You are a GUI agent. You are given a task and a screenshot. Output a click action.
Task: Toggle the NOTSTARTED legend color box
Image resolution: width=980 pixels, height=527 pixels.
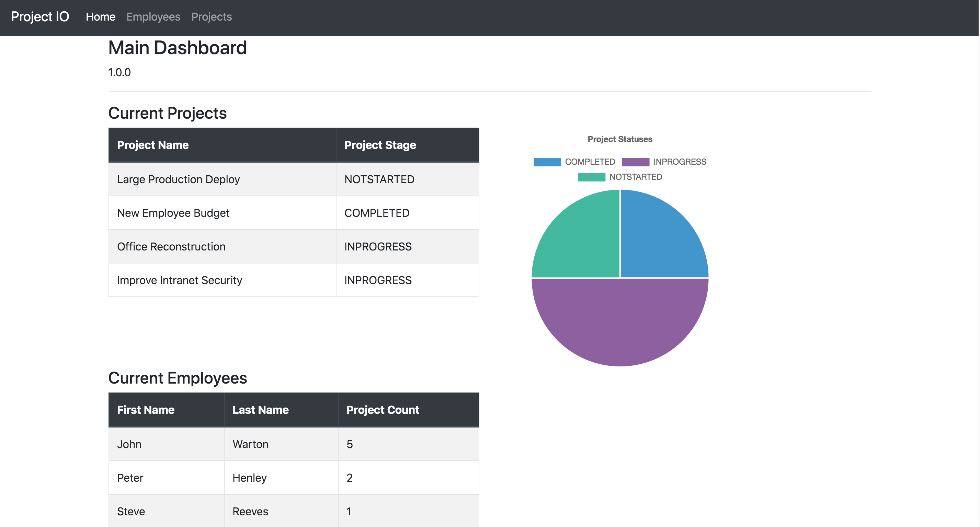point(591,177)
